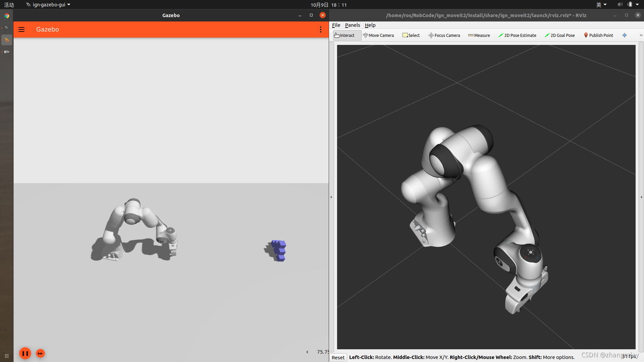Choose the Select tool in RViz

pos(411,35)
